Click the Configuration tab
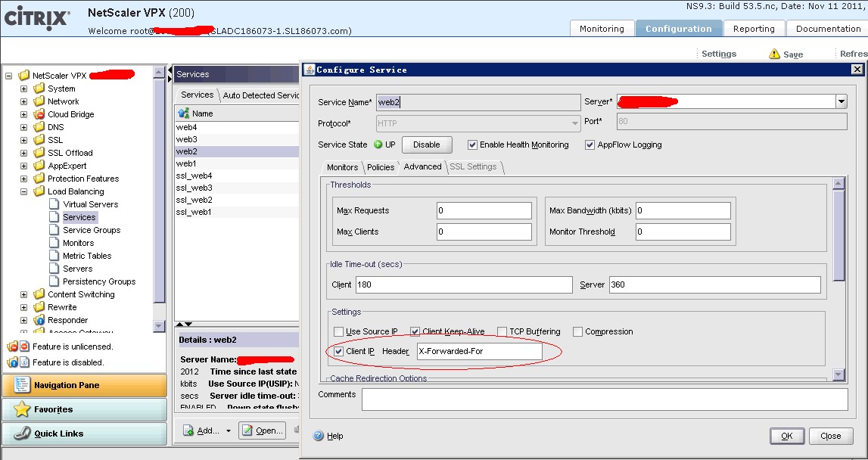 click(679, 29)
